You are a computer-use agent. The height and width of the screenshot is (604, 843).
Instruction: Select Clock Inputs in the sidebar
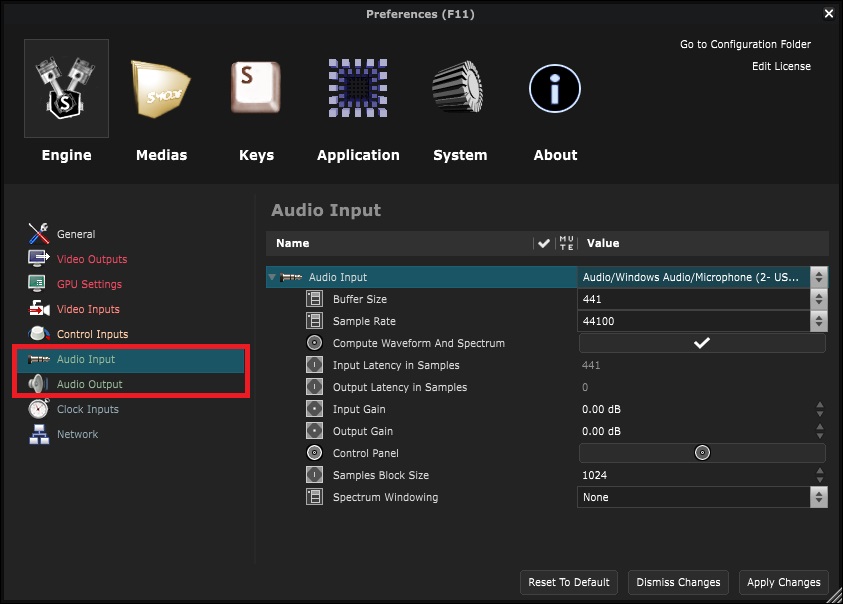87,409
